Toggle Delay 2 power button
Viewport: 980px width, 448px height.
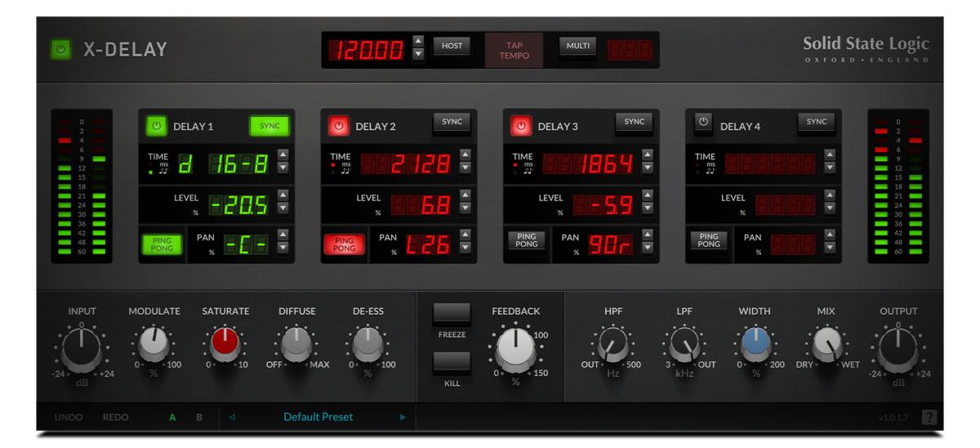point(339,126)
